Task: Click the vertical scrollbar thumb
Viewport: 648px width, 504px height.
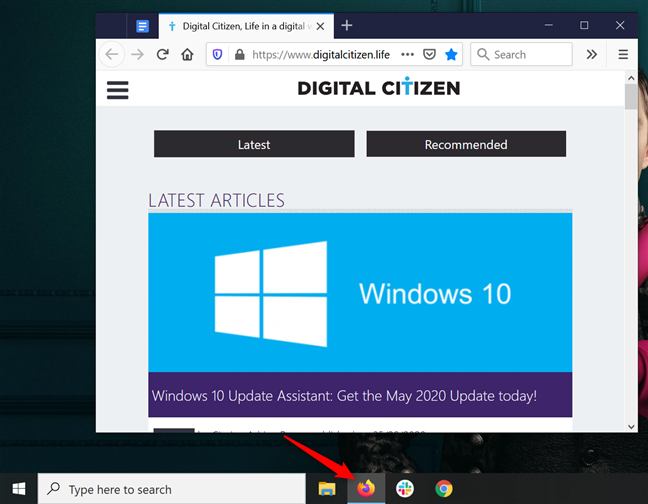Action: coord(631,97)
